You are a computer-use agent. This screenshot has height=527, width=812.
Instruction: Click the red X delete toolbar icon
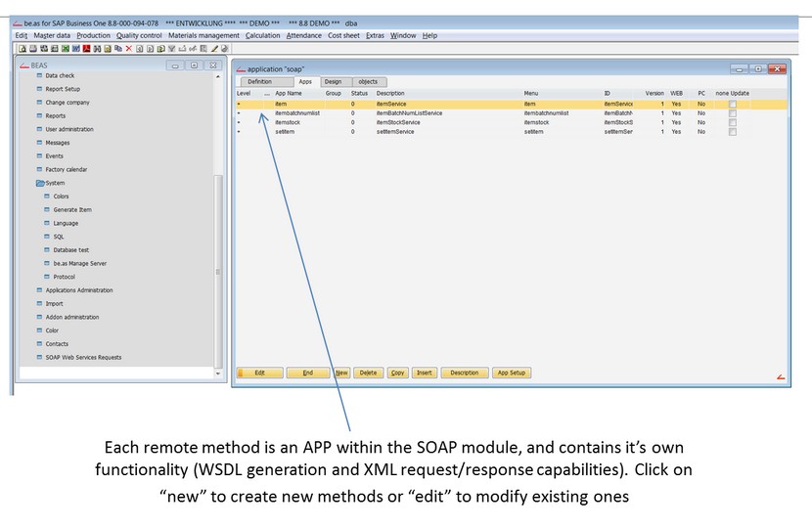128,48
